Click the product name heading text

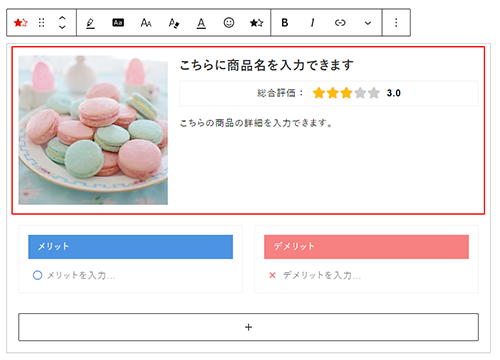click(266, 65)
